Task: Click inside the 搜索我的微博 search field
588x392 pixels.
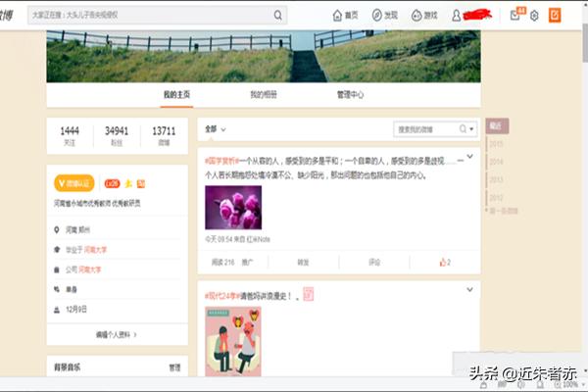Action: tap(426, 129)
